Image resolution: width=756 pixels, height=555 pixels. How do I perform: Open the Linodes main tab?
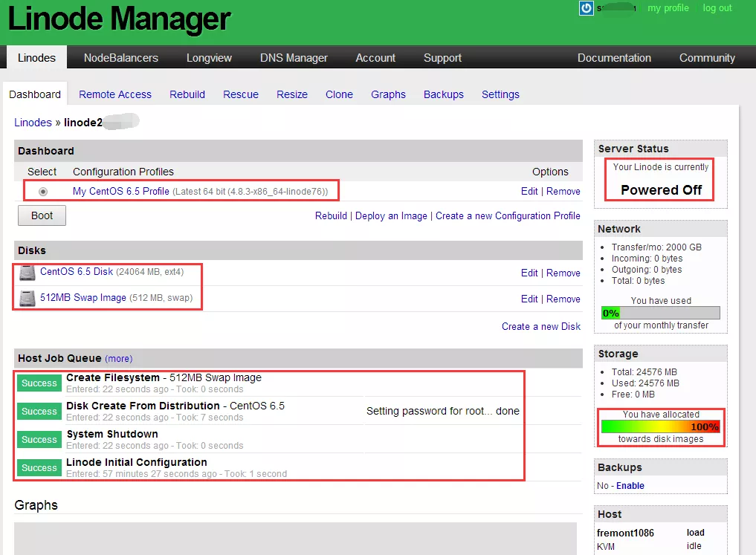pyautogui.click(x=36, y=58)
